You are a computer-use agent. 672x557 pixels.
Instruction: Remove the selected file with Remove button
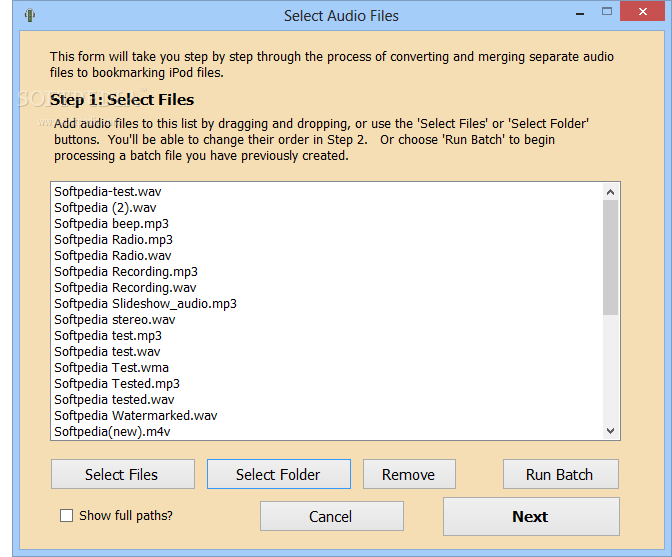point(409,474)
